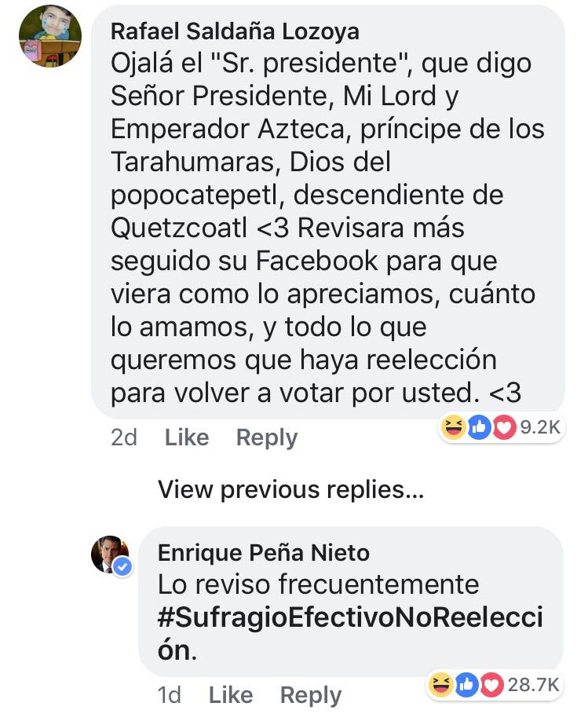Image resolution: width=588 pixels, height=721 pixels.
Task: Click the Haha reaction icon beside 28.7K
Action: pyautogui.click(x=442, y=684)
